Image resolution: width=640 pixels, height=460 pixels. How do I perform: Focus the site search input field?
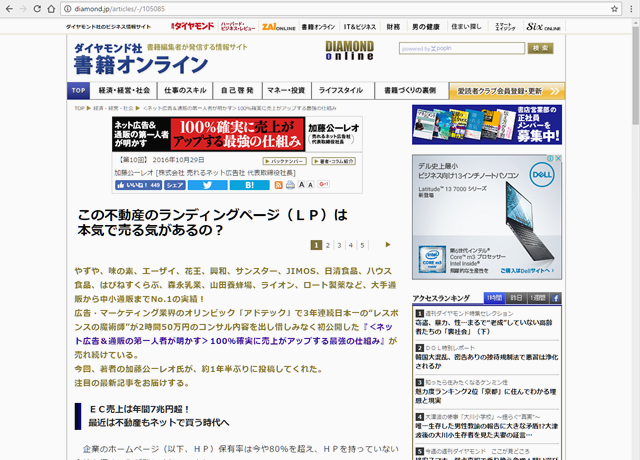click(460, 48)
